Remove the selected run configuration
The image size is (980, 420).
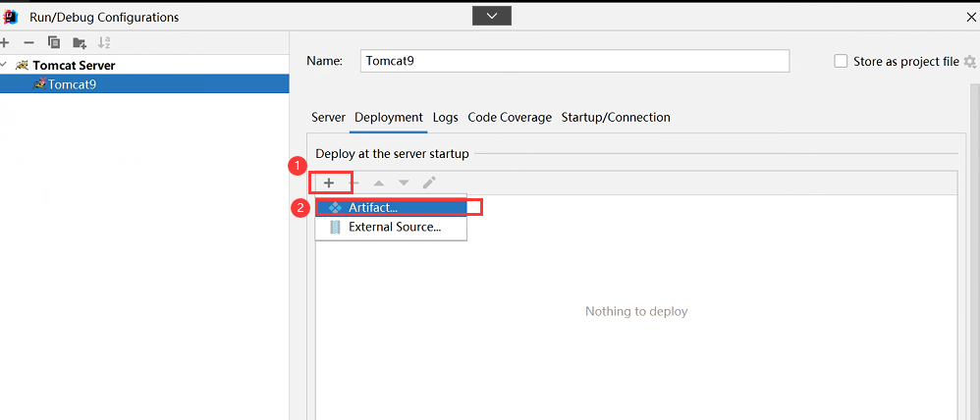[x=28, y=42]
